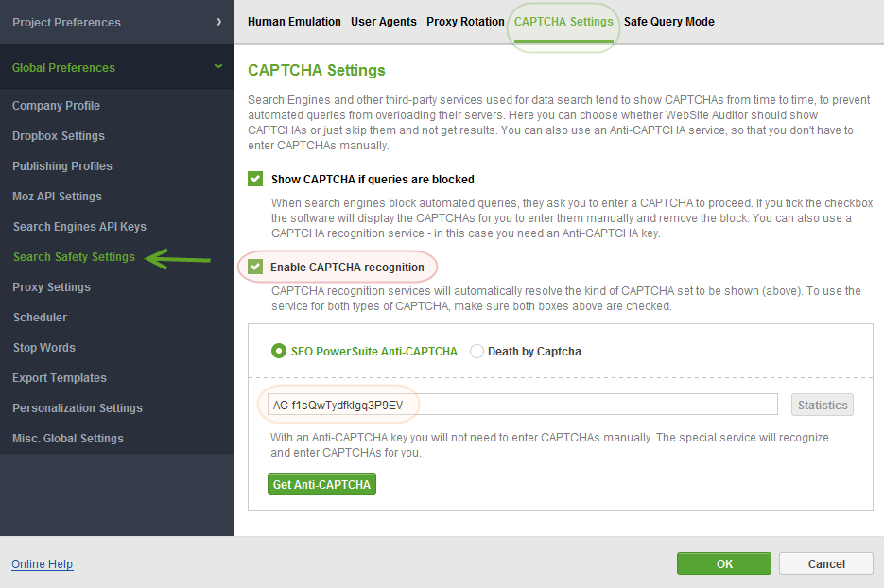Open the Scheduler preferences
884x588 pixels.
[x=40, y=318]
